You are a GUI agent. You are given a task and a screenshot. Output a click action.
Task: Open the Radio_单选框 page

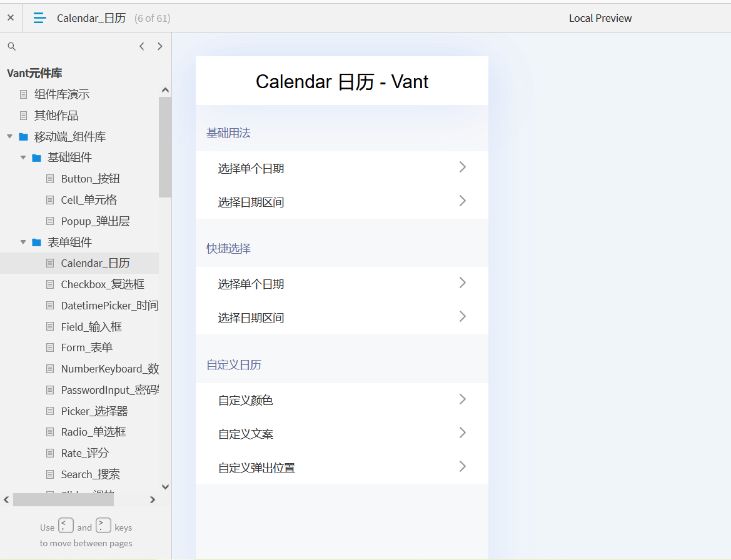[93, 432]
